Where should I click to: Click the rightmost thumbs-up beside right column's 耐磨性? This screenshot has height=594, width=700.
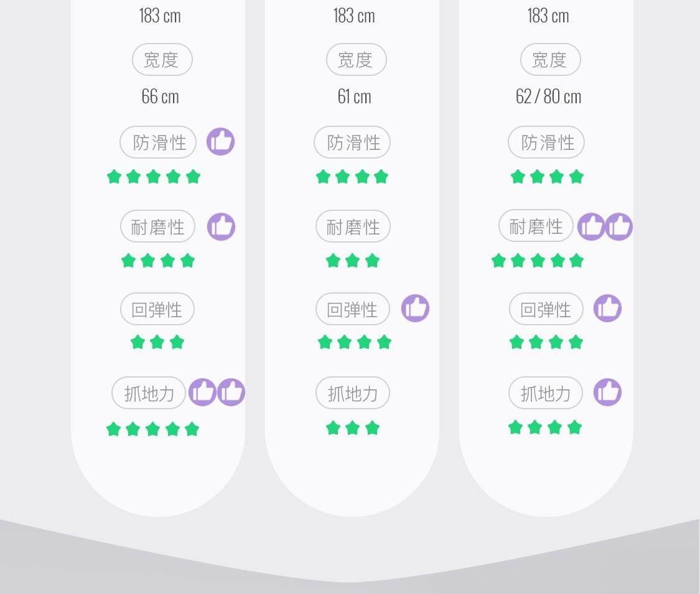[619, 226]
